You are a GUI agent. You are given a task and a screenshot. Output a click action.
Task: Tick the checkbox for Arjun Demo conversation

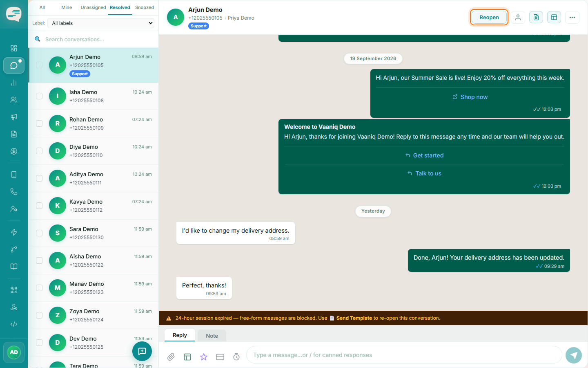point(39,65)
